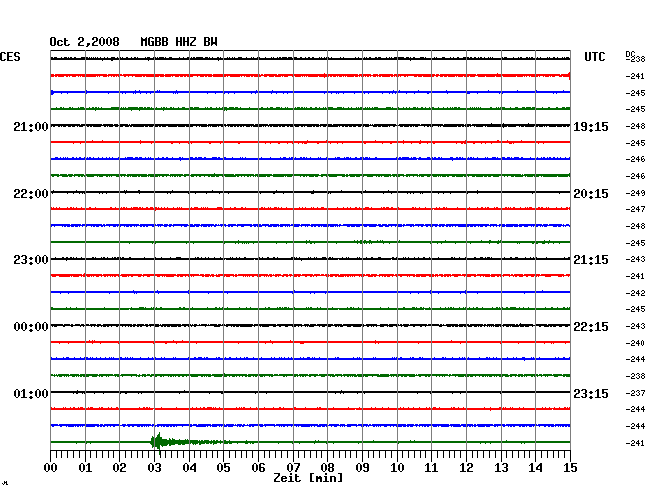Click minute tick label '08' on axis

tap(327, 468)
